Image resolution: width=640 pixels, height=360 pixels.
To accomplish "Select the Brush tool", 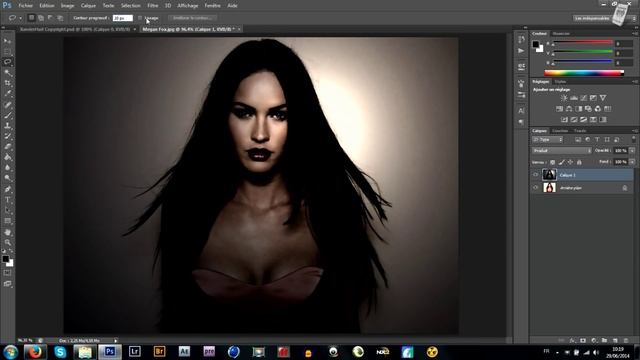I will (8, 115).
